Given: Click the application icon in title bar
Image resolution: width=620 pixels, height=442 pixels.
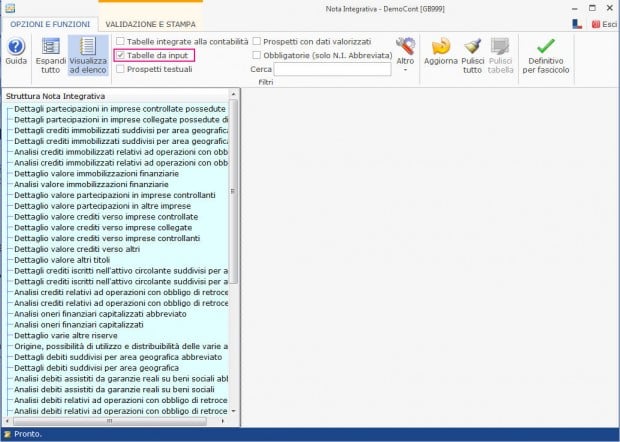Looking at the screenshot, I should point(10,8).
